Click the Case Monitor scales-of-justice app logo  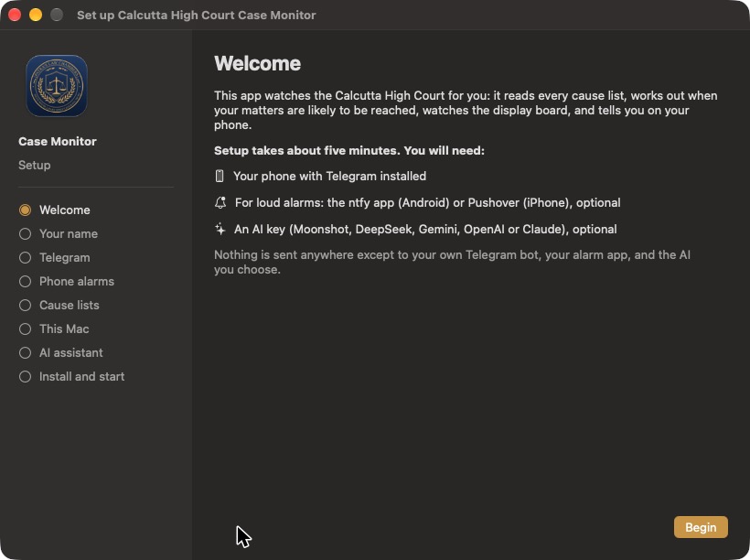click(x=57, y=86)
